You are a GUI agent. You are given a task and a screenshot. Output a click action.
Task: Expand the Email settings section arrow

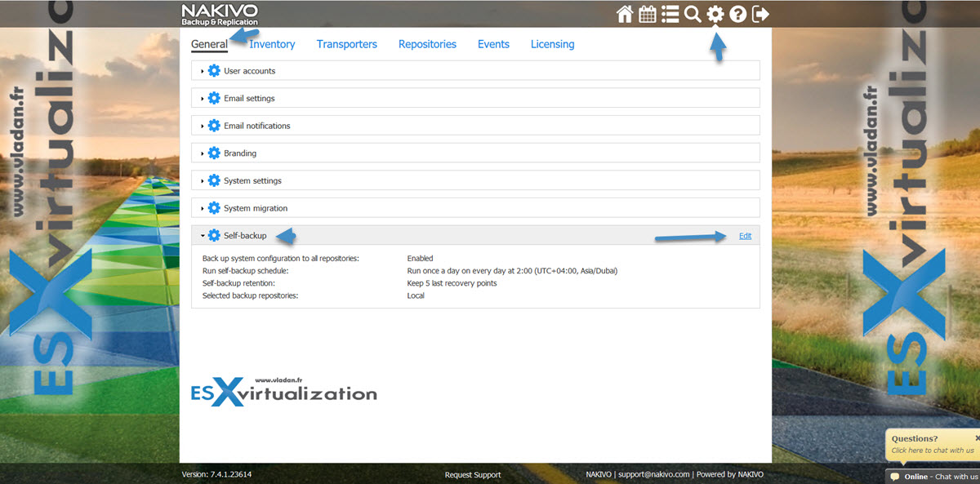tap(203, 99)
